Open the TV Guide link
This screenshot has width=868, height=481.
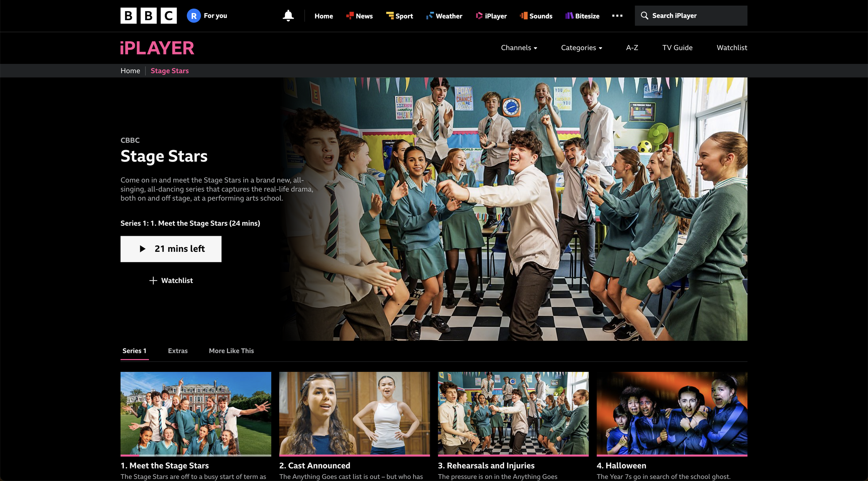point(677,48)
